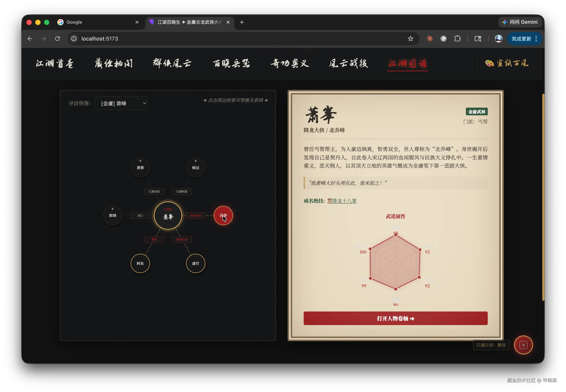Go to the 群侠风云 section
Screen dimensions: 566x392
pyautogui.click(x=172, y=63)
